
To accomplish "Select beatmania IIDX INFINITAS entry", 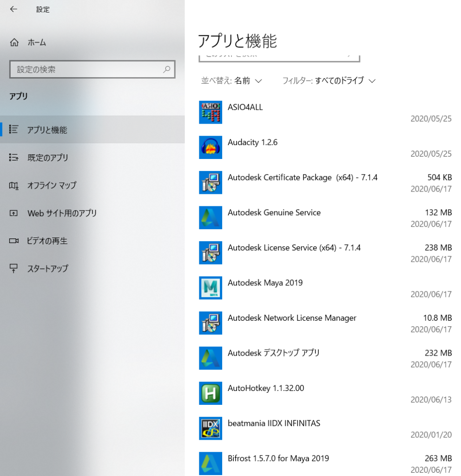I will coord(325,428).
